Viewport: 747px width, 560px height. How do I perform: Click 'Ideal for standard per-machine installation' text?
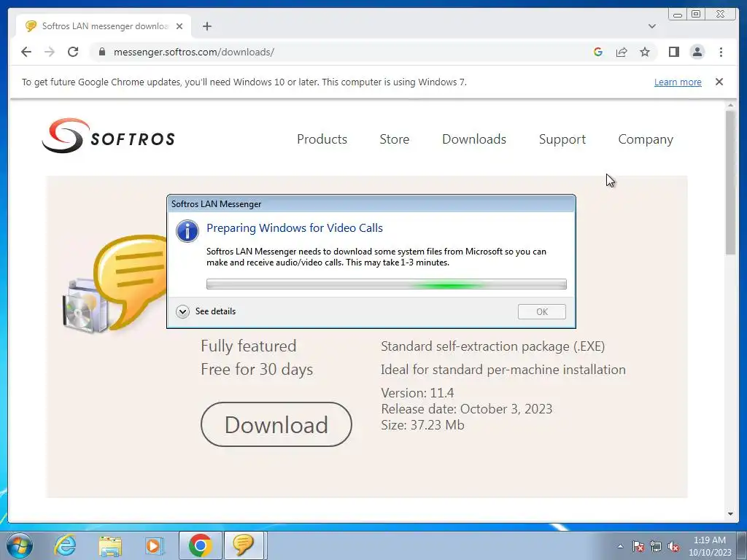[503, 370]
